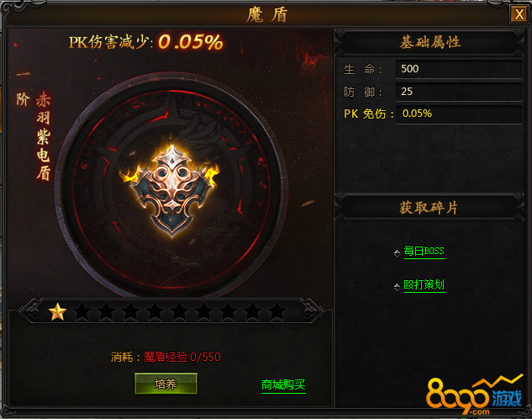532x419 pixels.
Task: Close the 魔盾 window with X
Action: [x=519, y=14]
